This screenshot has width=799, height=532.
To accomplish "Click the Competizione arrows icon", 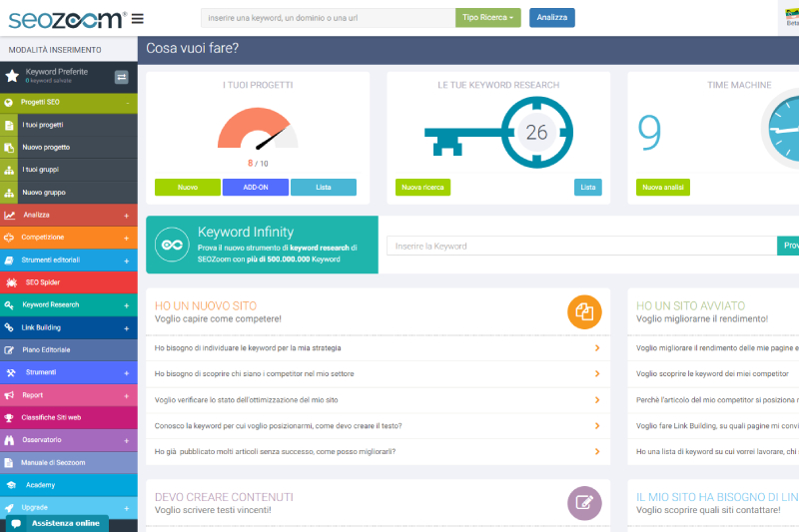I will [x=9, y=238].
